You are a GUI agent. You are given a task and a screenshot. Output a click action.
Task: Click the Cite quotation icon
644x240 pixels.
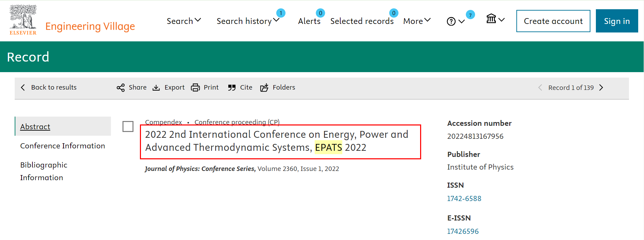point(232,88)
